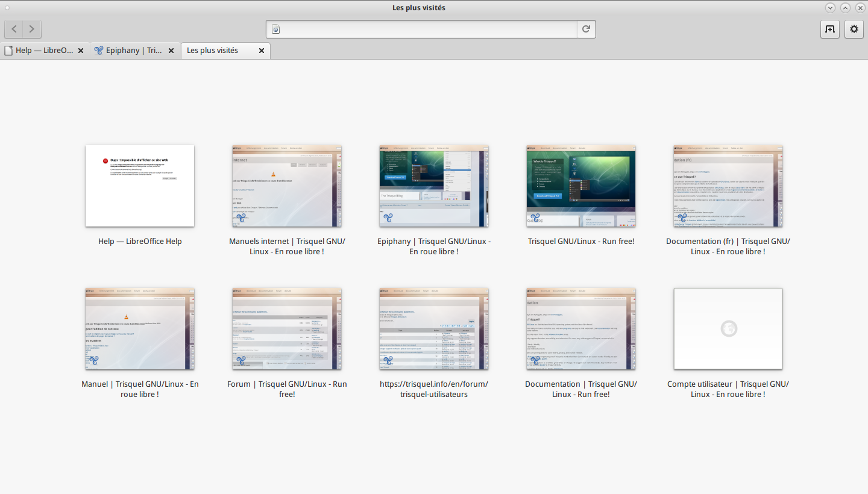Click the Help — LibreOffice Help caption

tap(140, 241)
